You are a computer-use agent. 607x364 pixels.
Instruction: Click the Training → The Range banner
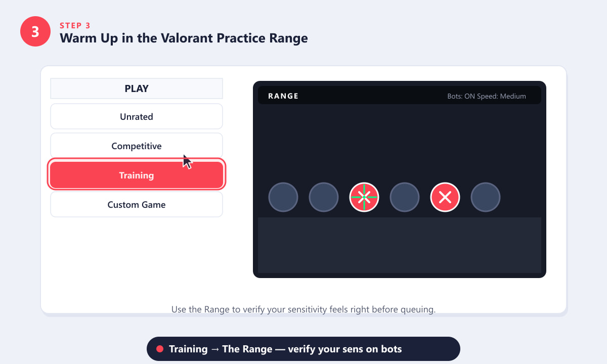(x=303, y=349)
